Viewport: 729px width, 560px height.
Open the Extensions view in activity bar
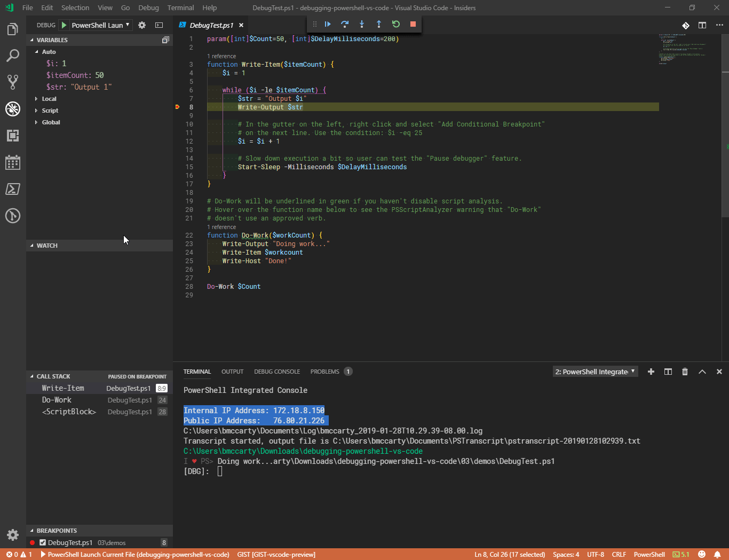tap(13, 136)
